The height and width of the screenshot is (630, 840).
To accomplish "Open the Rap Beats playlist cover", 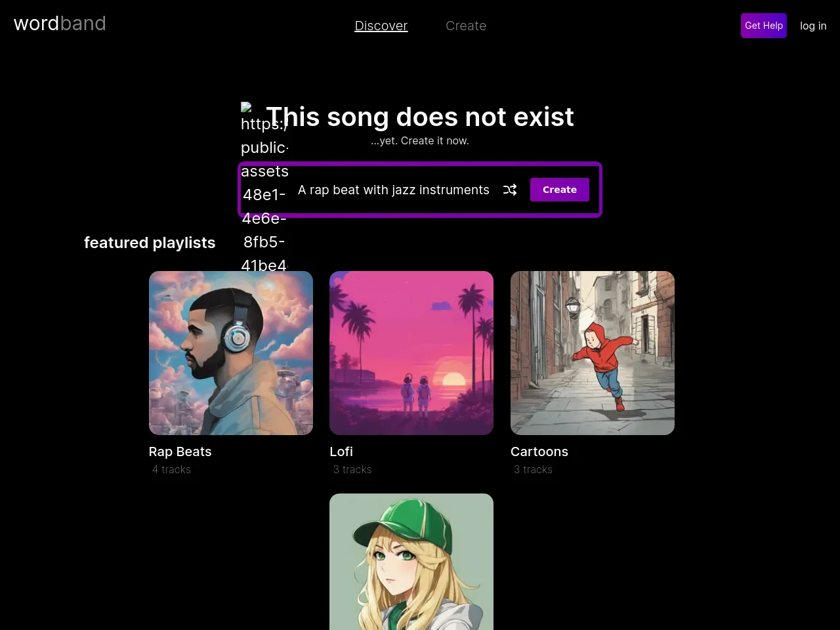I will click(231, 353).
